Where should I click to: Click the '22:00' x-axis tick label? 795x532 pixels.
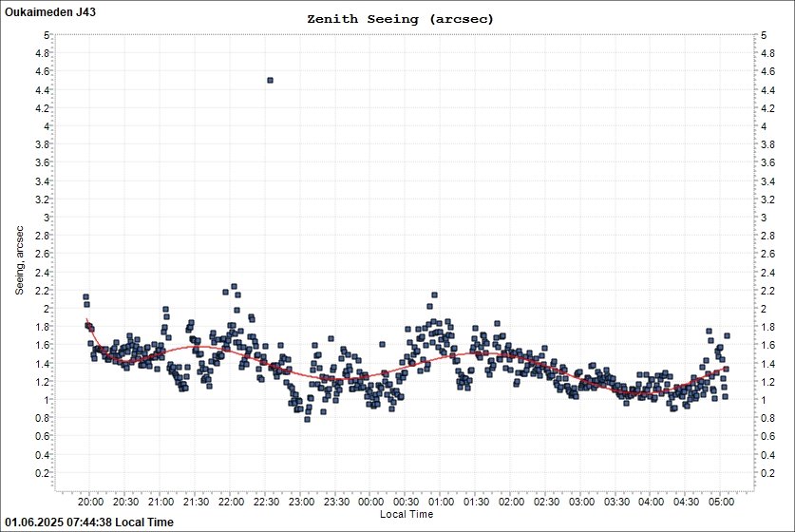pos(231,502)
